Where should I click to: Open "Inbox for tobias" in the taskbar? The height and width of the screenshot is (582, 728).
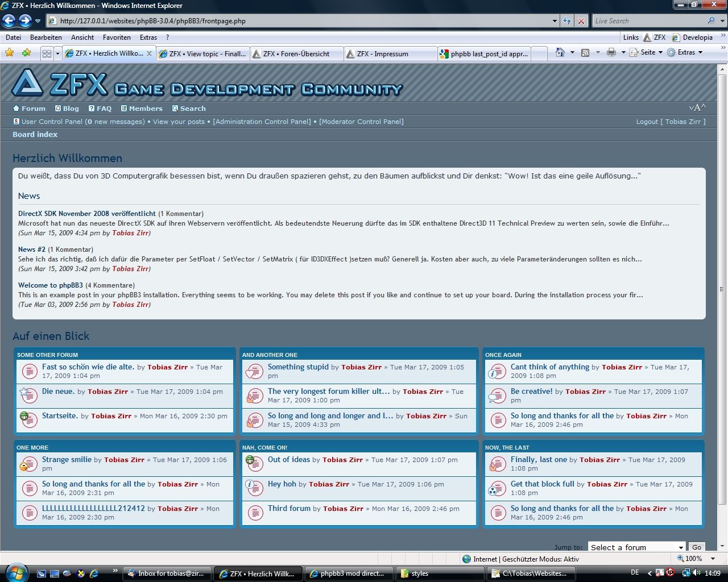(x=167, y=573)
